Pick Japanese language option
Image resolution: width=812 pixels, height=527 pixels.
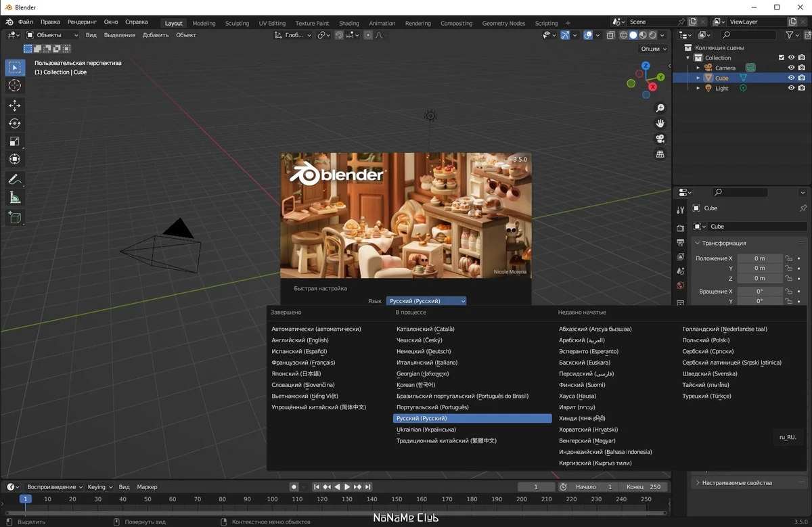(x=296, y=374)
